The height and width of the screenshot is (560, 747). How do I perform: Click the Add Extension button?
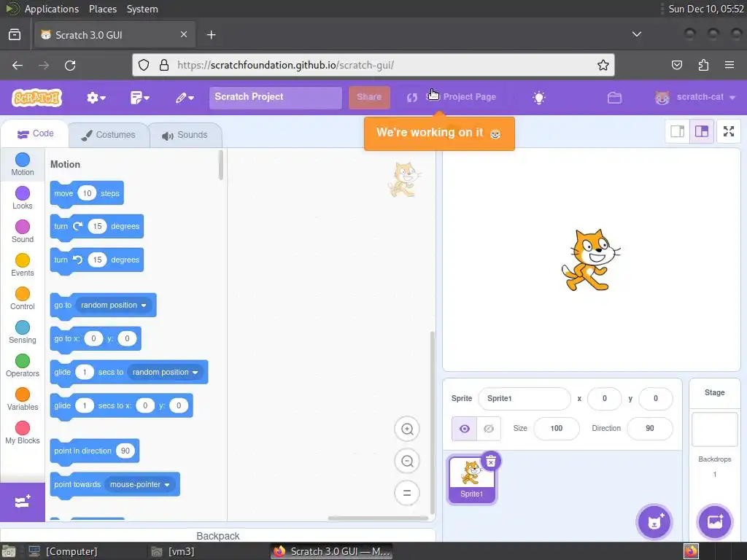click(x=23, y=502)
